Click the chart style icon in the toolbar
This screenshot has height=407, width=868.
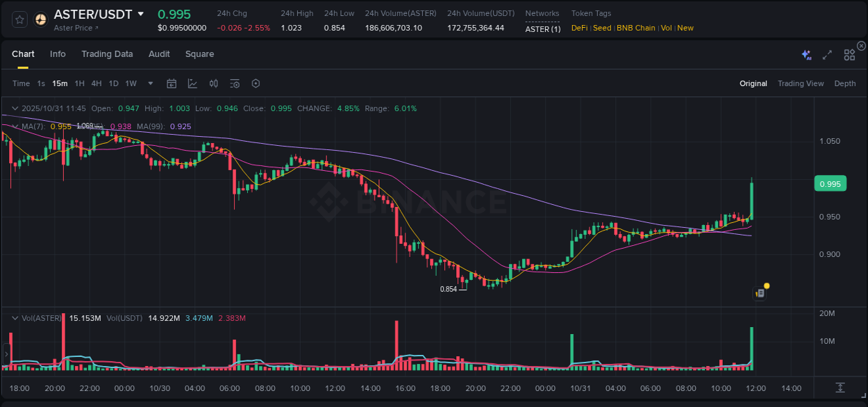pyautogui.click(x=192, y=83)
